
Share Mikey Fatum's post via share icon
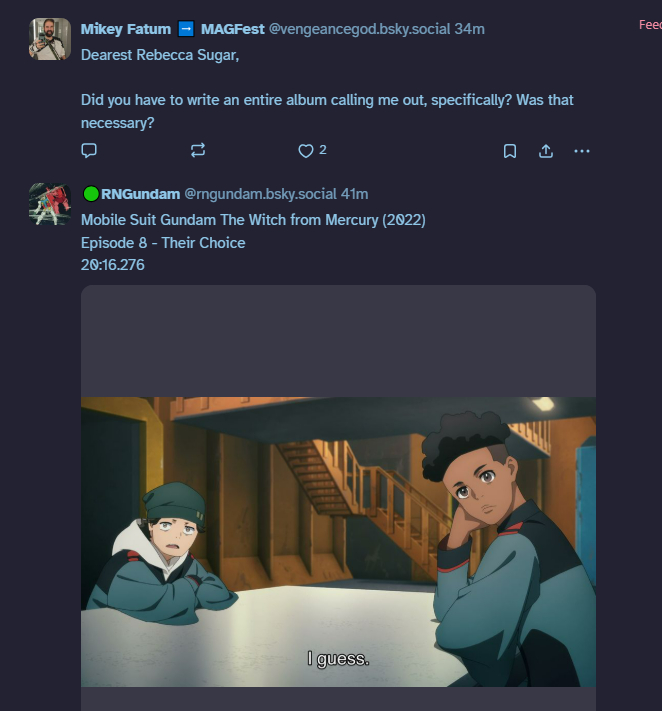[x=546, y=151]
